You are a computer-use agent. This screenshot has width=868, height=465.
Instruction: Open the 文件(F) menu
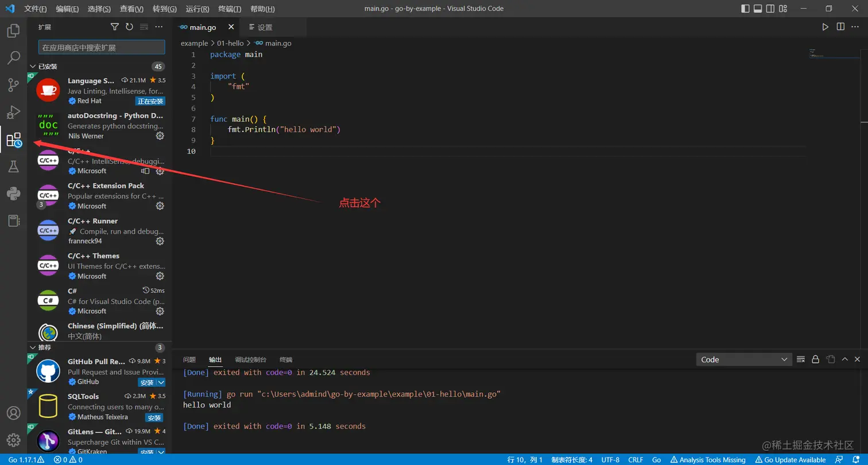pyautogui.click(x=36, y=9)
